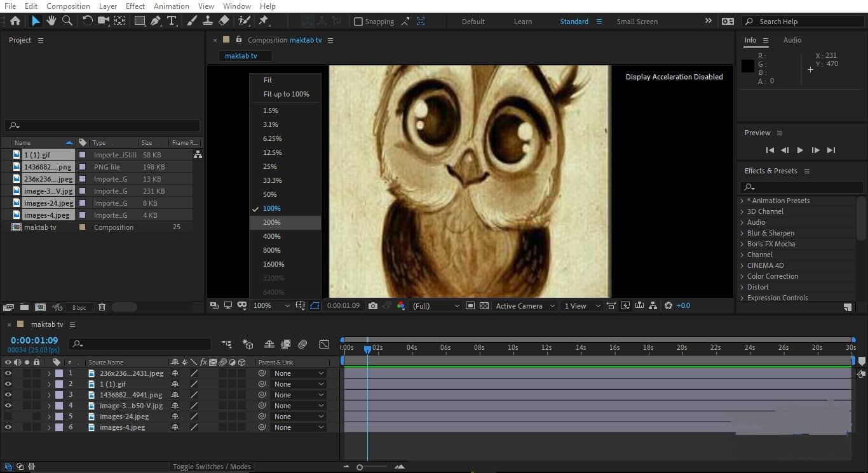Viewport: 868px width, 473px height.
Task: Click the timeline zoom slider handle
Action: [360, 467]
